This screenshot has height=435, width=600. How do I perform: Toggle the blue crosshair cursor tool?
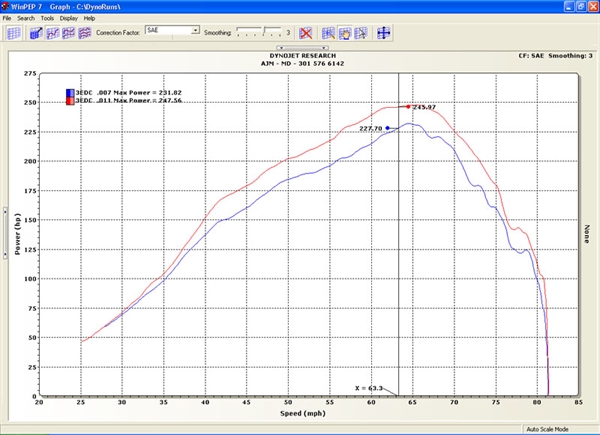[383, 32]
